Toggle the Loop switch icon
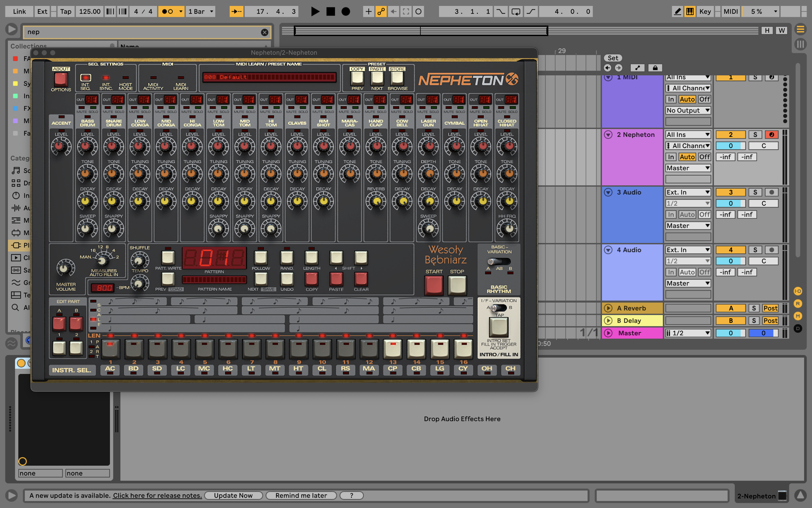Screen dimensions: 812x508 click(x=516, y=11)
